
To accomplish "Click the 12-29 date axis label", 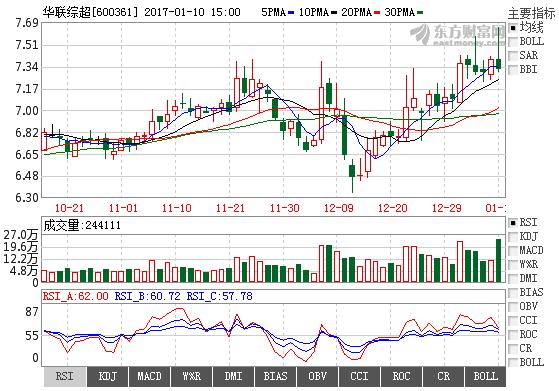I will pyautogui.click(x=447, y=208).
